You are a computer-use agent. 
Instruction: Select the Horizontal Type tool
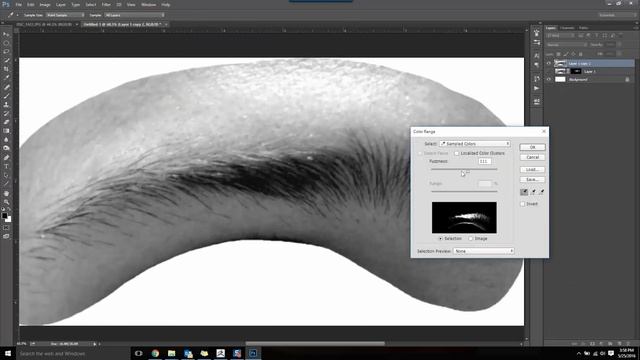click(6, 167)
